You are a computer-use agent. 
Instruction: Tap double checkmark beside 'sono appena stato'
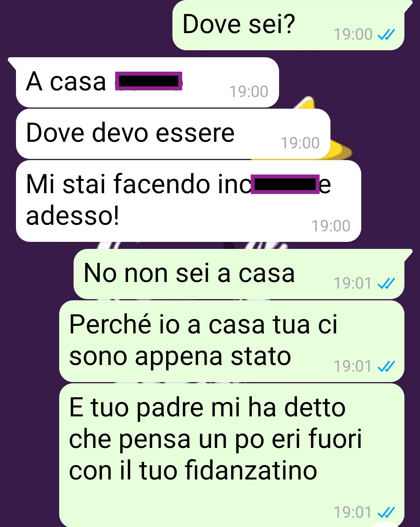tap(387, 367)
